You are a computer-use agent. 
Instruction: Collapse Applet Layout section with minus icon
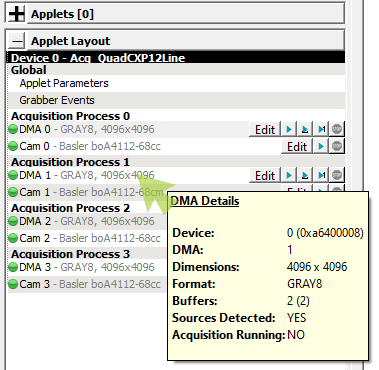tap(16, 41)
